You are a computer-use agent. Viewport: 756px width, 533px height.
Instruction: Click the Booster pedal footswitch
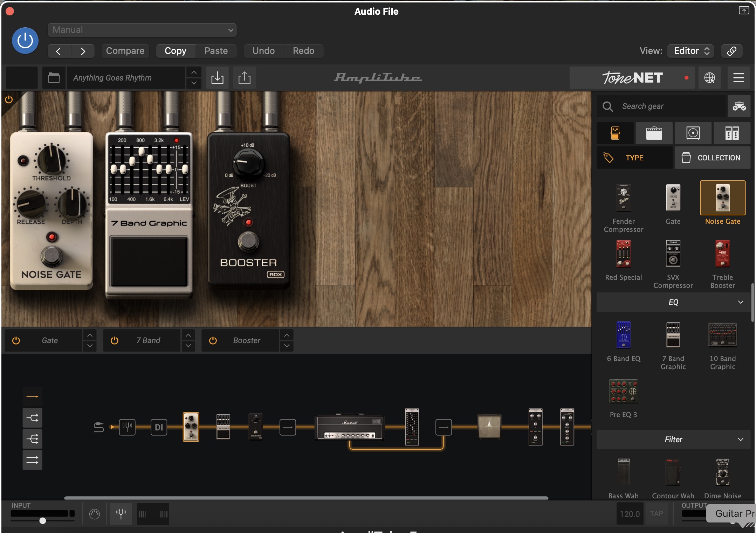(248, 242)
